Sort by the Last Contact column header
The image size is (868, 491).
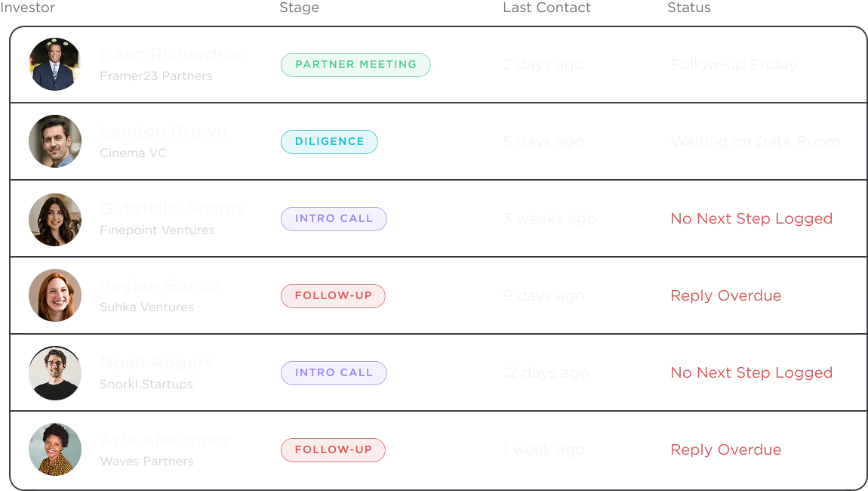coord(546,8)
